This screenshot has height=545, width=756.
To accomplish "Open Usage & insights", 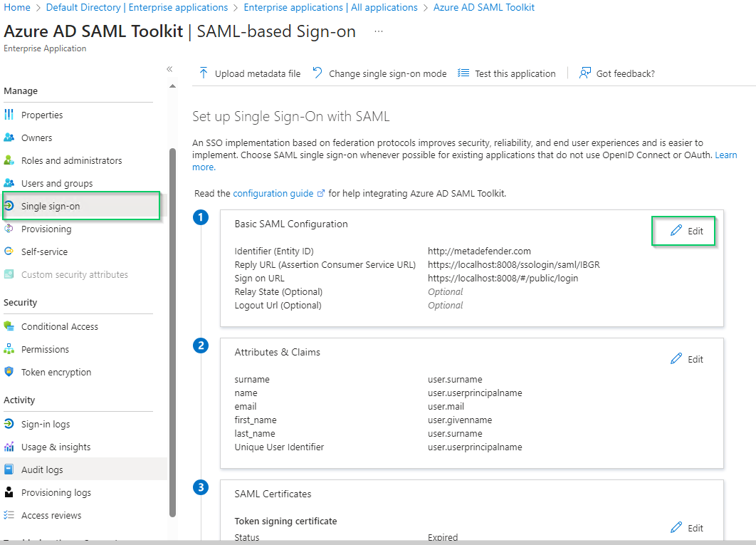I will [56, 447].
